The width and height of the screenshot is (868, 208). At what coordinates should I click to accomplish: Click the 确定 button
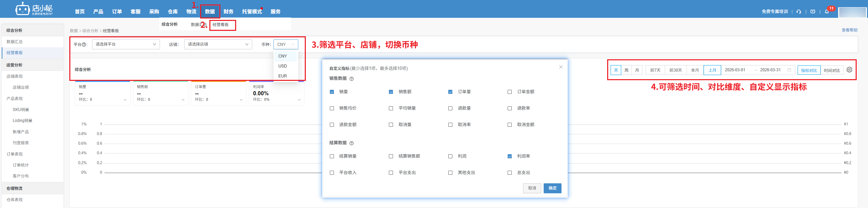(552, 188)
